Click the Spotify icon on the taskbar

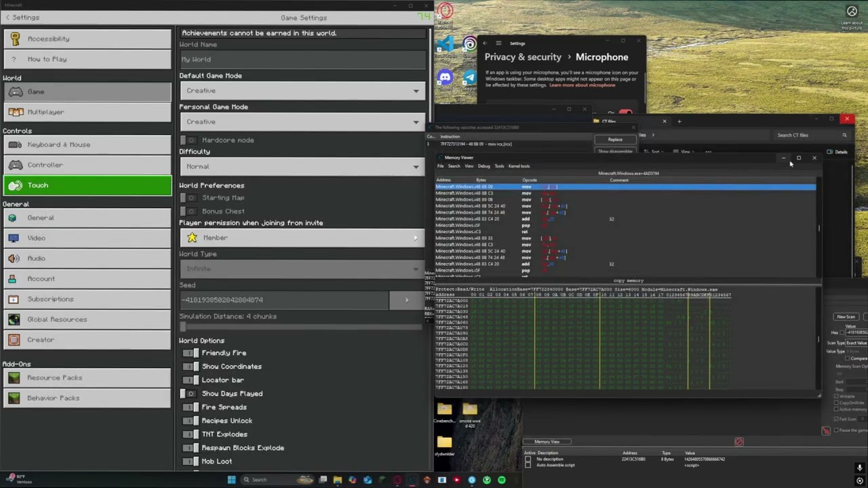pos(501,480)
